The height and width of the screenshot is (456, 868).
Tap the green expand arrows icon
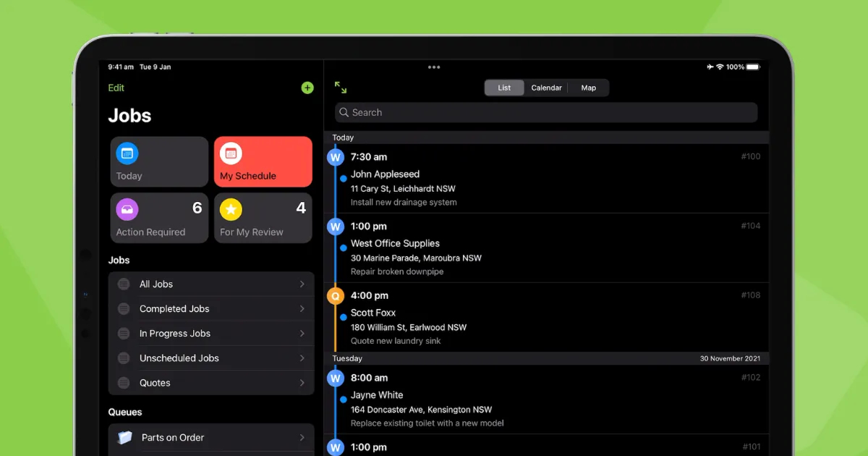tap(339, 86)
